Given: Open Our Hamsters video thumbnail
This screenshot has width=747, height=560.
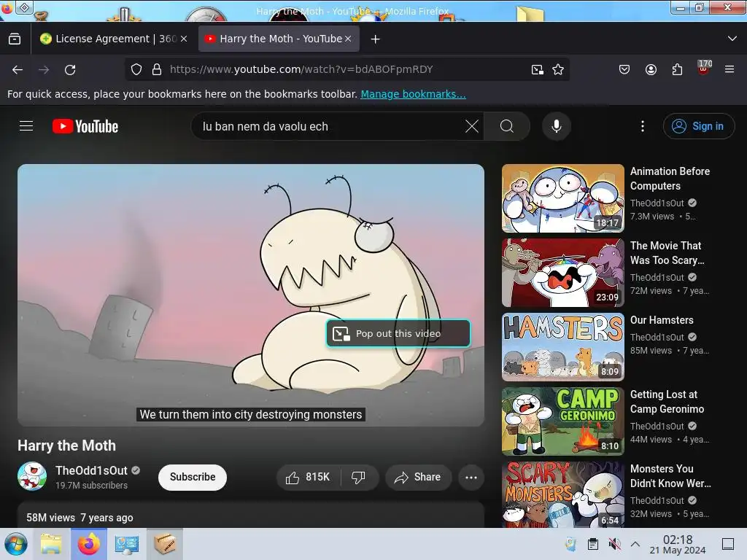Looking at the screenshot, I should coord(562,347).
